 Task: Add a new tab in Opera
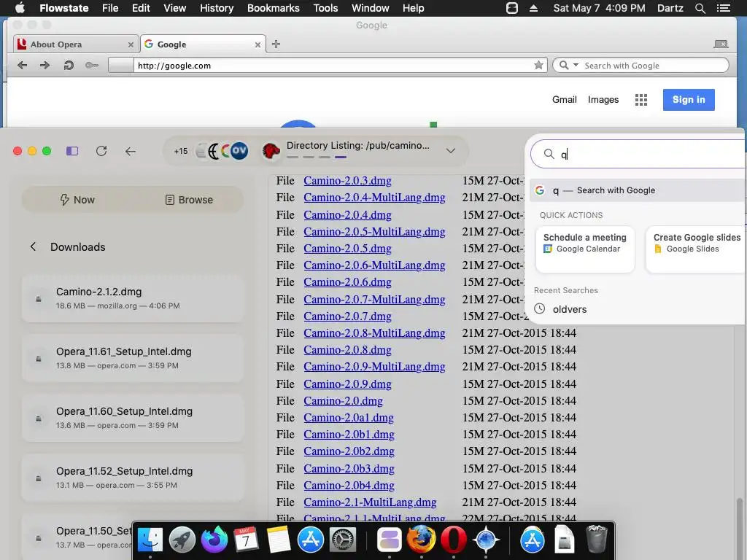(x=276, y=44)
